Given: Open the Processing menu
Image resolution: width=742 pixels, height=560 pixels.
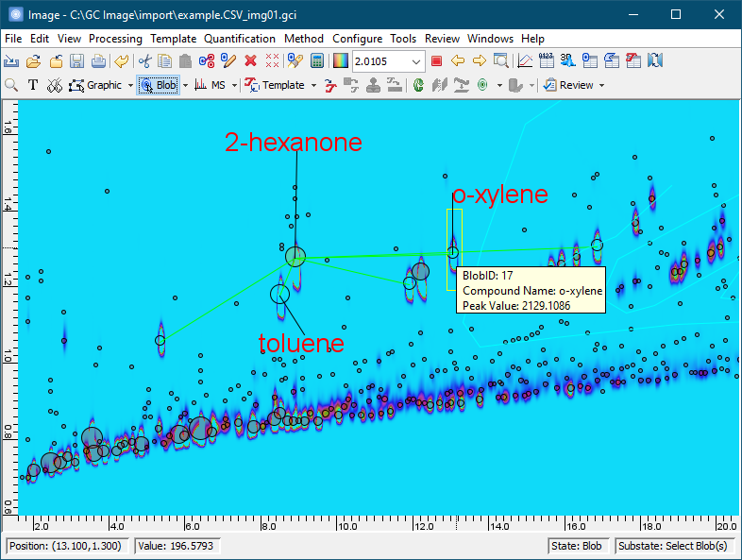Looking at the screenshot, I should [115, 39].
